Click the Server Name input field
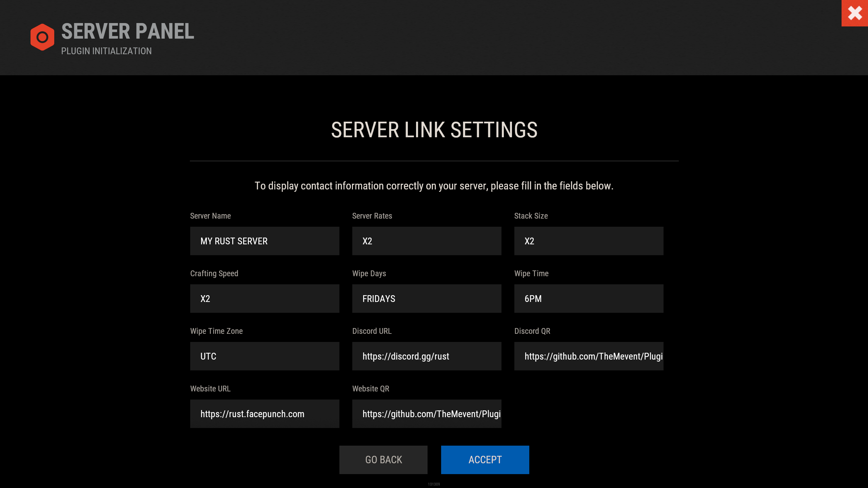The height and width of the screenshot is (488, 868). coord(264,241)
